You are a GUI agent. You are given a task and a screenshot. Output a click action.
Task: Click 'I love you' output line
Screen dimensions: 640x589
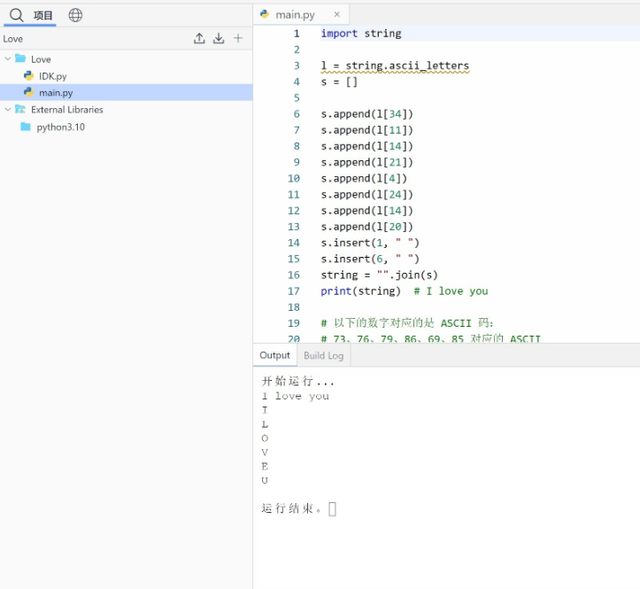[295, 396]
